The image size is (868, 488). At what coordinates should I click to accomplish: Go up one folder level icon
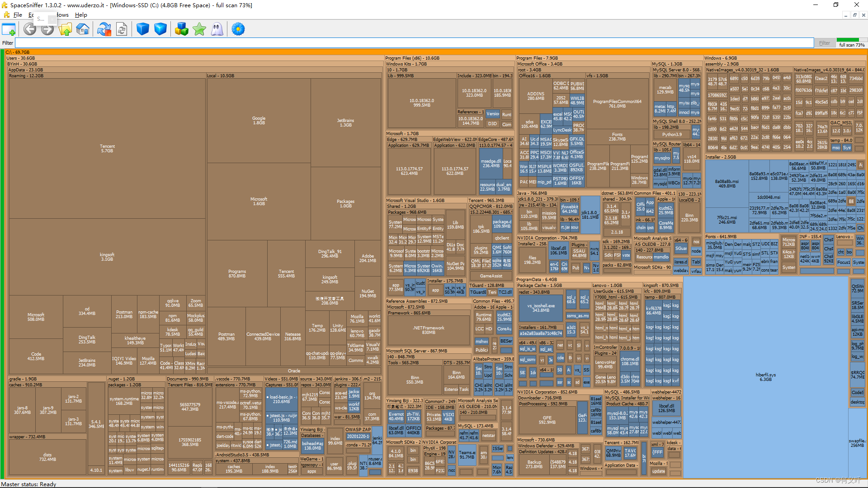pos(65,29)
